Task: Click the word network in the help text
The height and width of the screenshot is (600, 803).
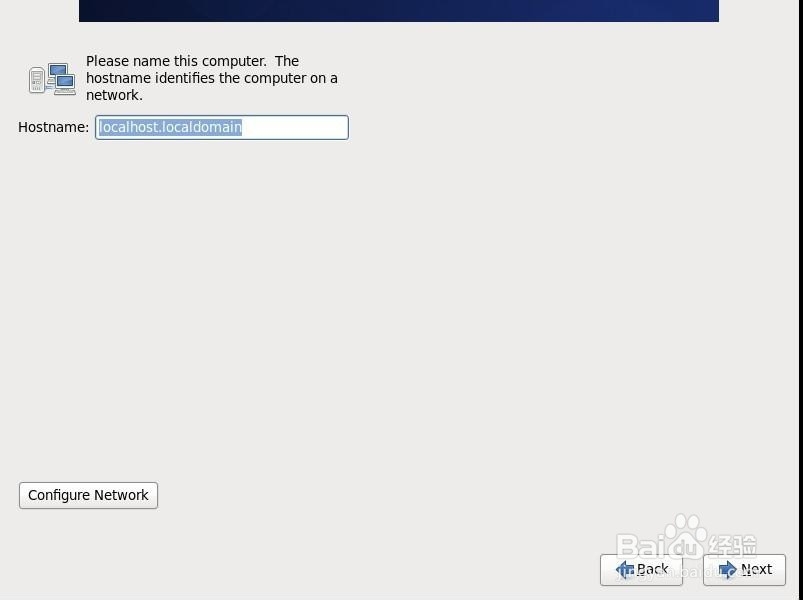Action: 110,95
